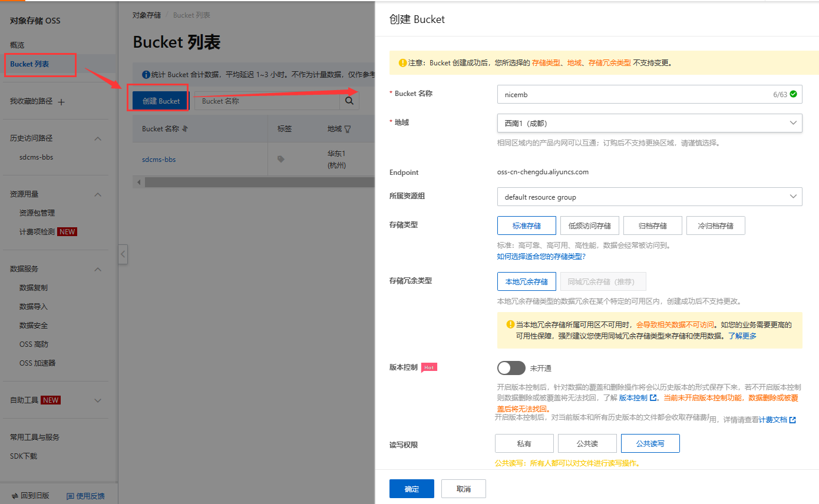Select 低频访问存储 storage type
This screenshot has width=819, height=504.
(x=589, y=226)
